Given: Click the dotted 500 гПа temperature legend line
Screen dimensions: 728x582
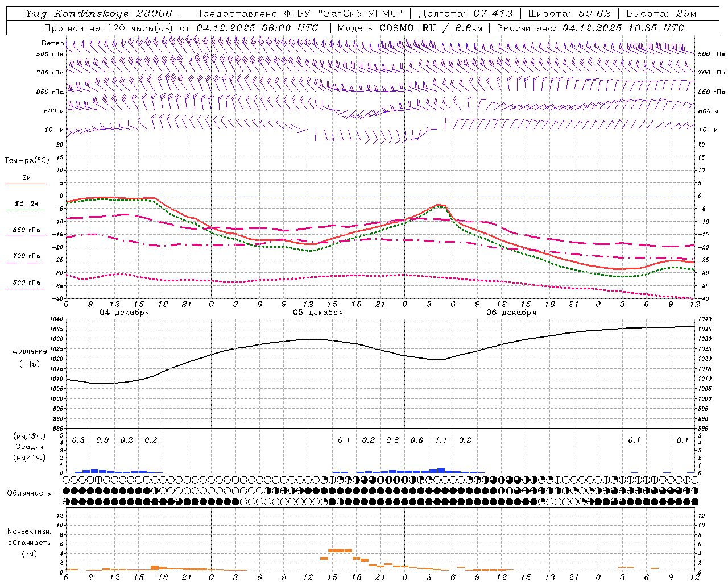Looking at the screenshot, I should click(x=25, y=289).
